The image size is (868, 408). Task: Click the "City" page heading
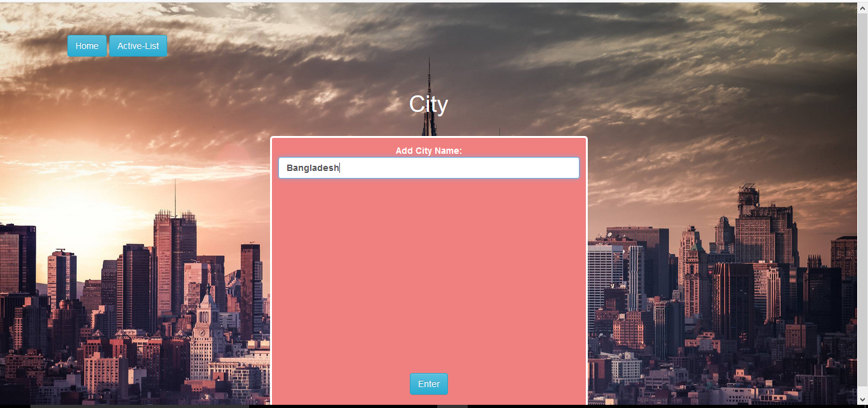click(429, 104)
